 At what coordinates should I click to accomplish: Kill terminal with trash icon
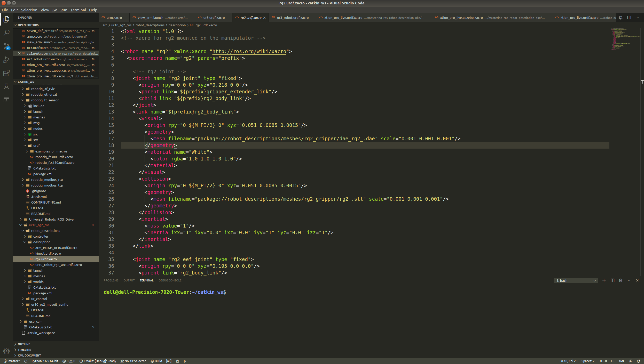(x=621, y=280)
